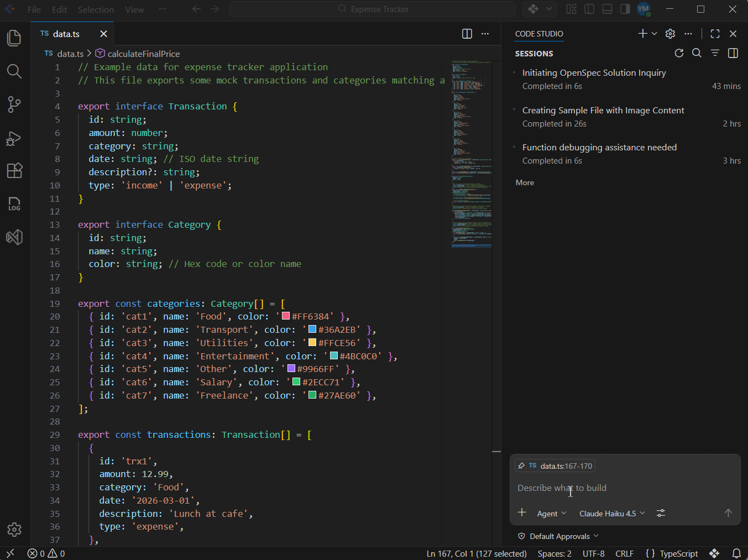Click the Expense Tracker command search box
This screenshot has height=560, width=748.
pyautogui.click(x=373, y=9)
